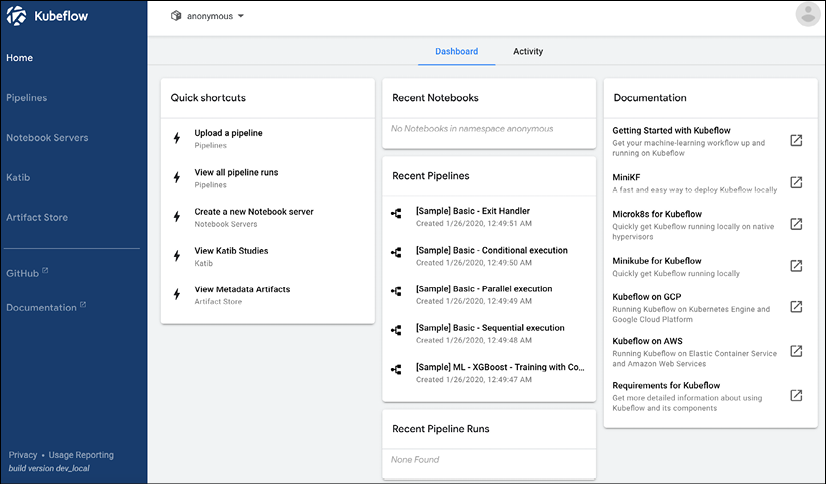The width and height of the screenshot is (826, 484).
Task: Click 'Created 1/26/2020, 12:49:51 AM' timestamp
Action: pos(474,223)
